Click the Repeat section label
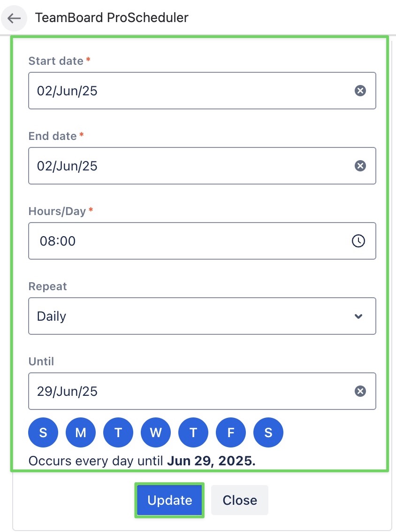This screenshot has height=532, width=396. (x=47, y=286)
